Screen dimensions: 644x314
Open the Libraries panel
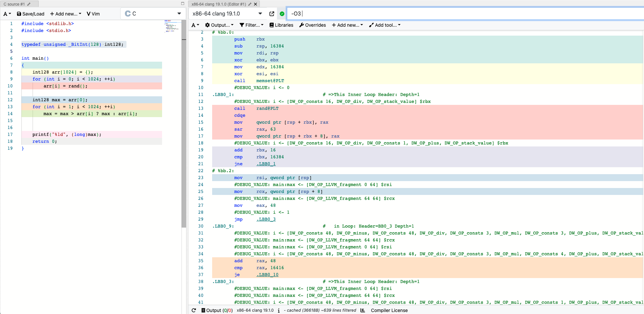pyautogui.click(x=281, y=25)
